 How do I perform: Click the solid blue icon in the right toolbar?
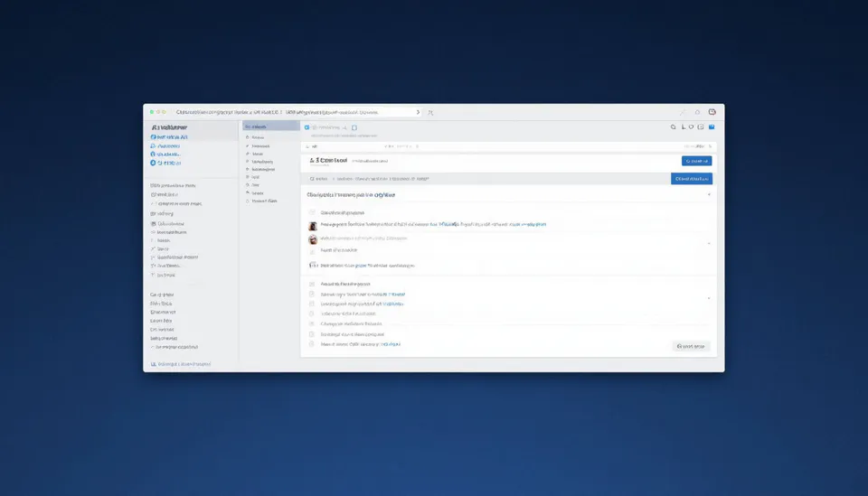(x=712, y=127)
